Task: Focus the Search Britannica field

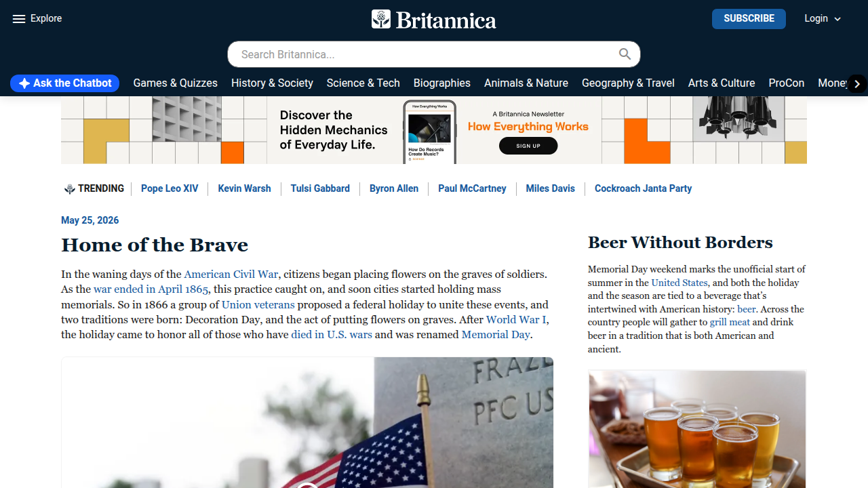Action: tap(434, 54)
